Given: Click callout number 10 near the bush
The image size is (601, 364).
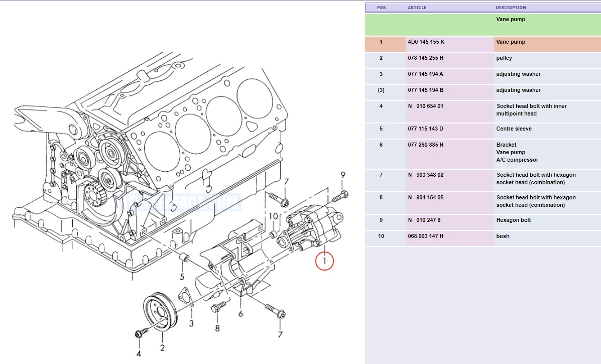Looking at the screenshot, I should point(273,216).
